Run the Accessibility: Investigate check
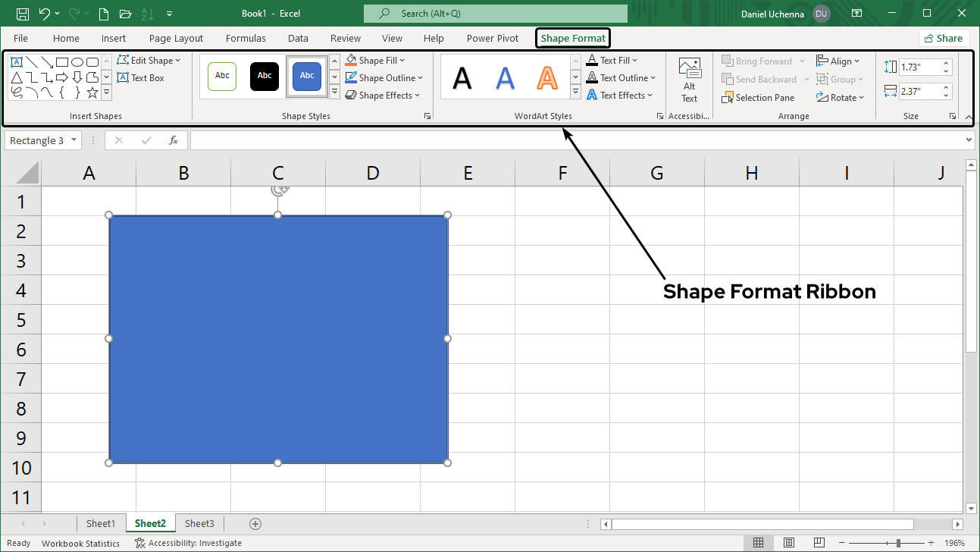The width and height of the screenshot is (980, 552). pos(188,543)
